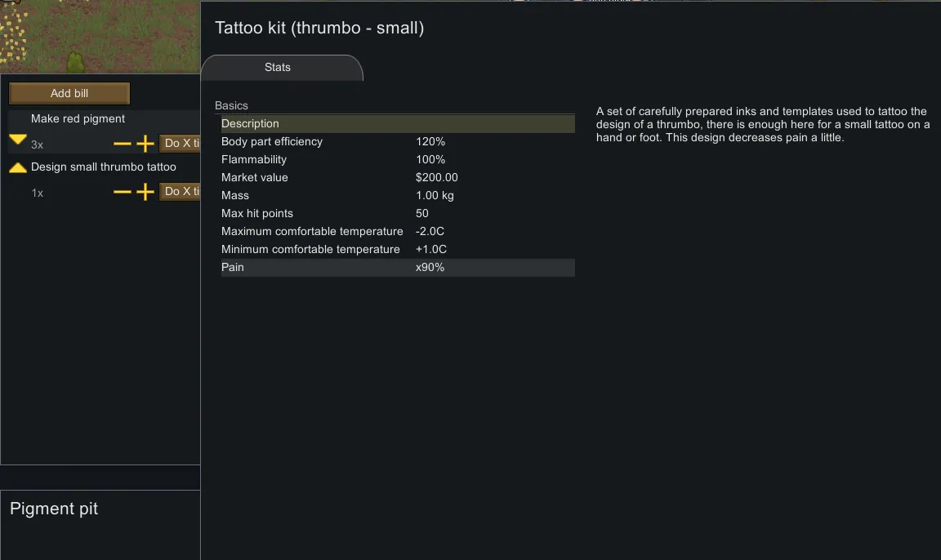The width and height of the screenshot is (941, 560).
Task: Move the thrumbo tattoo bill up
Action: [x=17, y=167]
